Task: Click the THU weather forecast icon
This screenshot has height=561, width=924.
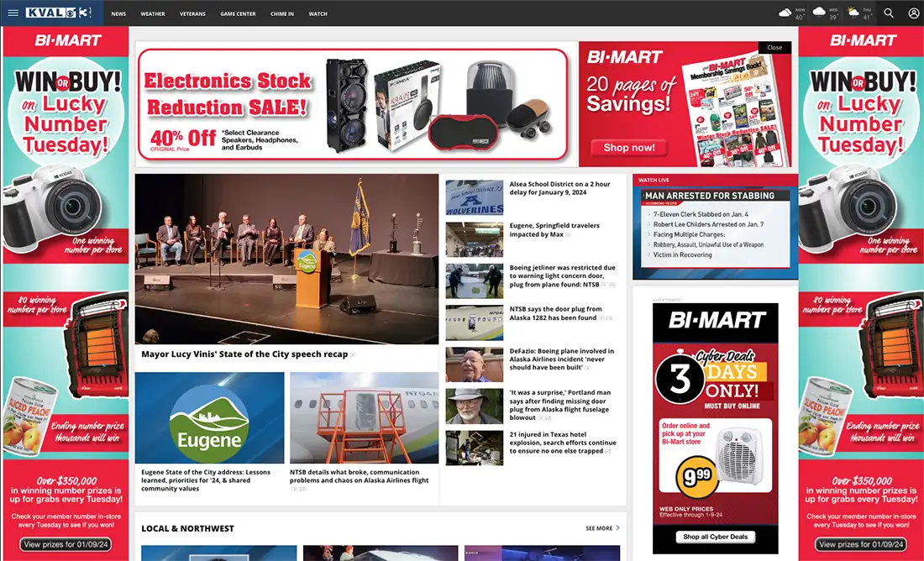Action: click(x=853, y=12)
